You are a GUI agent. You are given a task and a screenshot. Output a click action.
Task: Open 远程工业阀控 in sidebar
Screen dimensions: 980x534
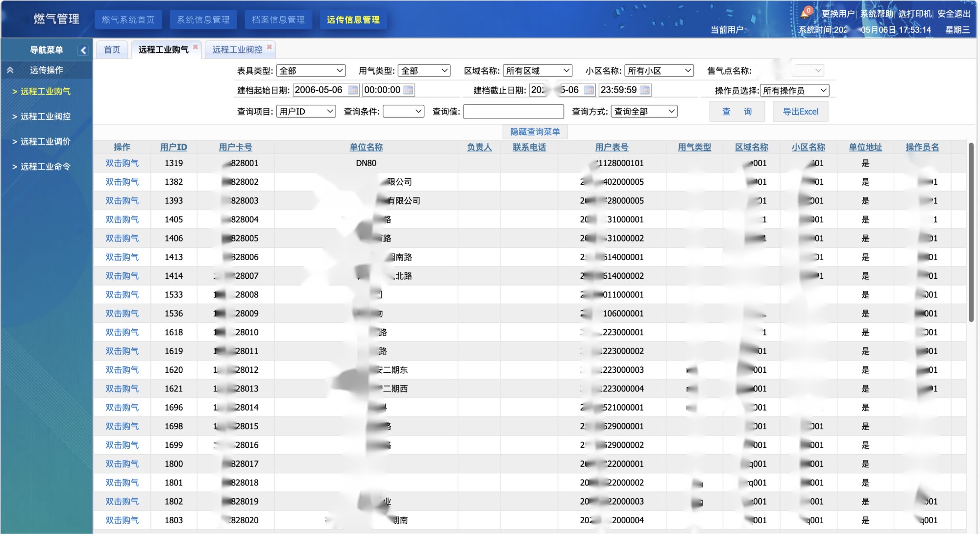click(46, 117)
